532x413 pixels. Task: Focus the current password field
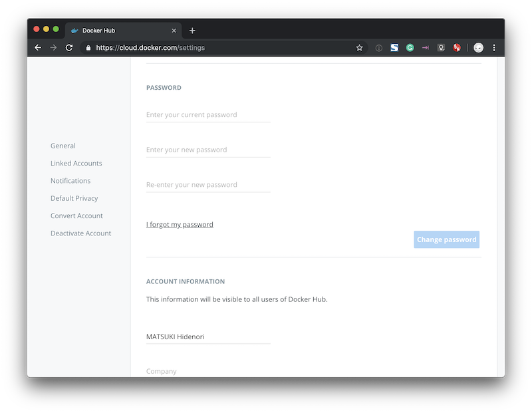208,115
